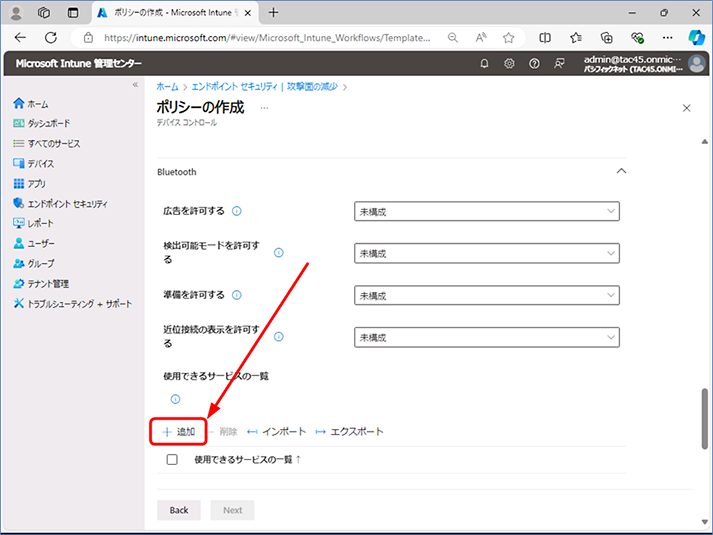
Task: Open the browser profile icon
Action: (x=16, y=13)
